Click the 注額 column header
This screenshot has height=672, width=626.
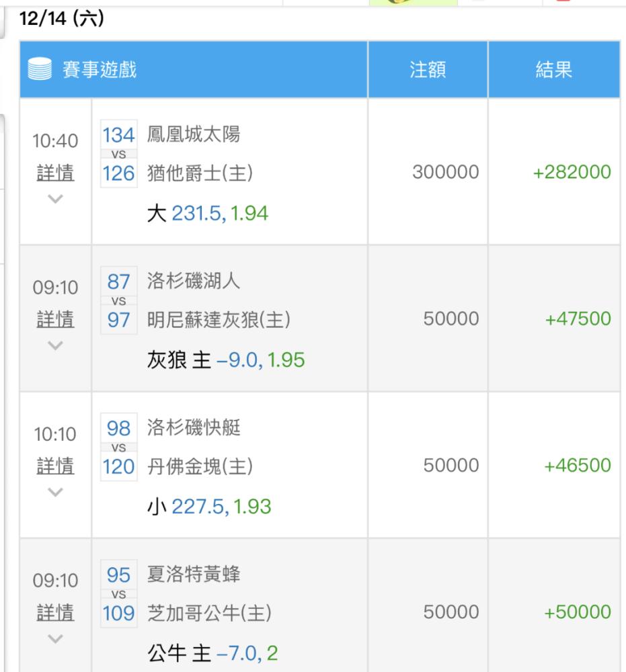coord(428,69)
